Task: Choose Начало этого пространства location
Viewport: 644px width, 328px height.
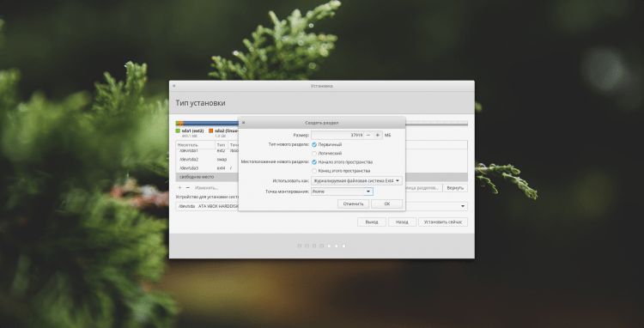Action: tap(314, 162)
